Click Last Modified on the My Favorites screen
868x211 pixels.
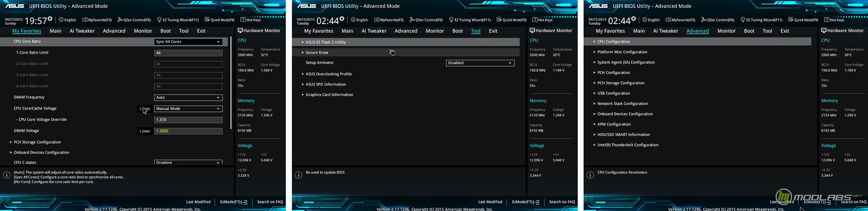pyautogui.click(x=198, y=202)
